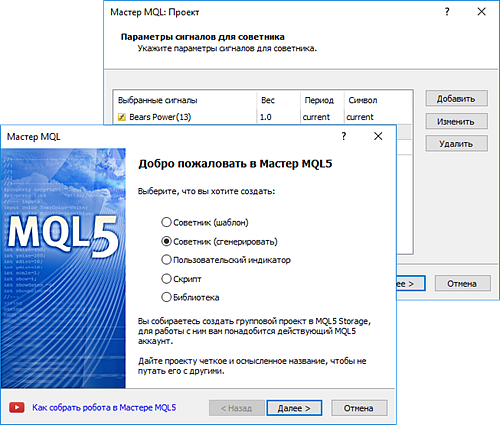Viewport: 500px width, 425px height.
Task: Select the Советник (шаблон) option
Action: pos(205,222)
